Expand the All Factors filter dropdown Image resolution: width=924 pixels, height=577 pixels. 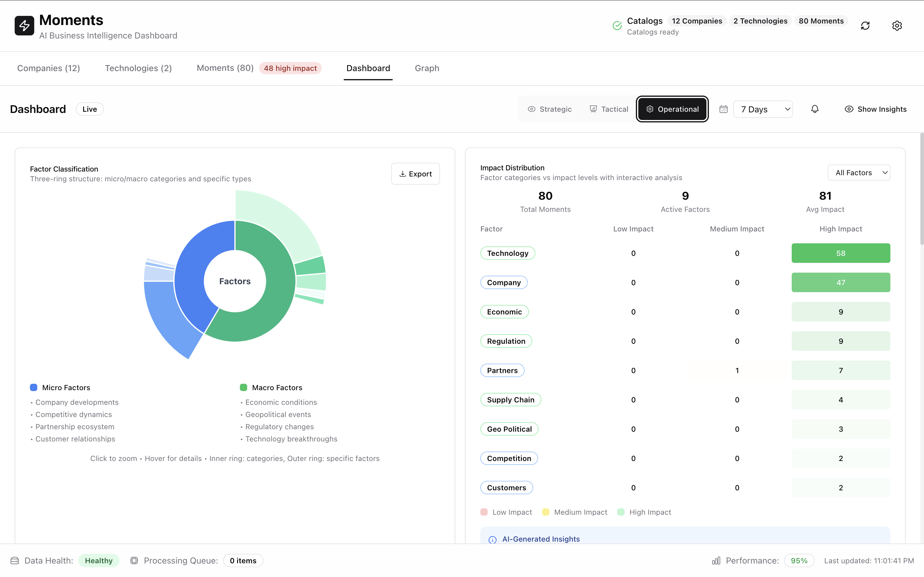pos(859,172)
